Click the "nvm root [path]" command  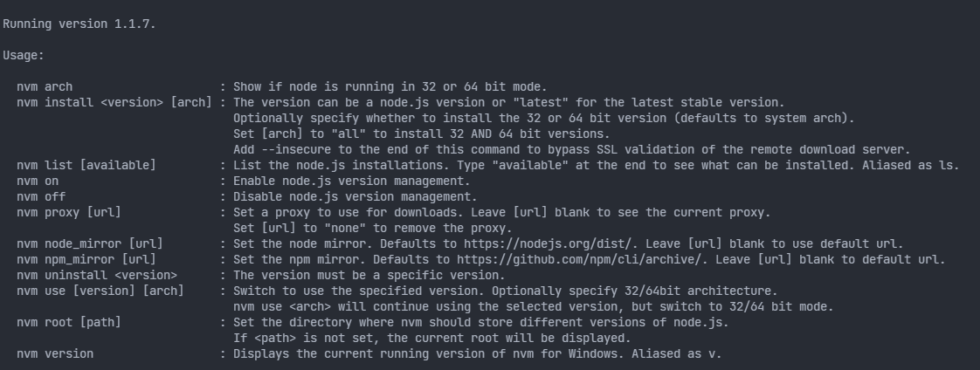click(x=69, y=322)
